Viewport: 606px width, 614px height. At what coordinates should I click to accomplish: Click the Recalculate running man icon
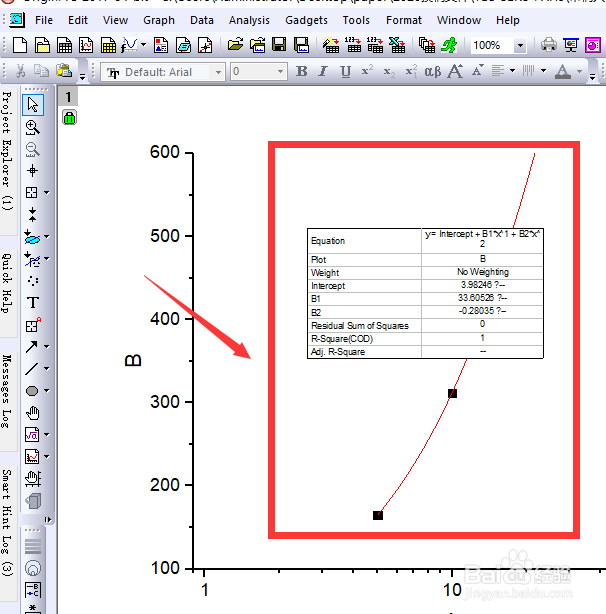tap(449, 45)
